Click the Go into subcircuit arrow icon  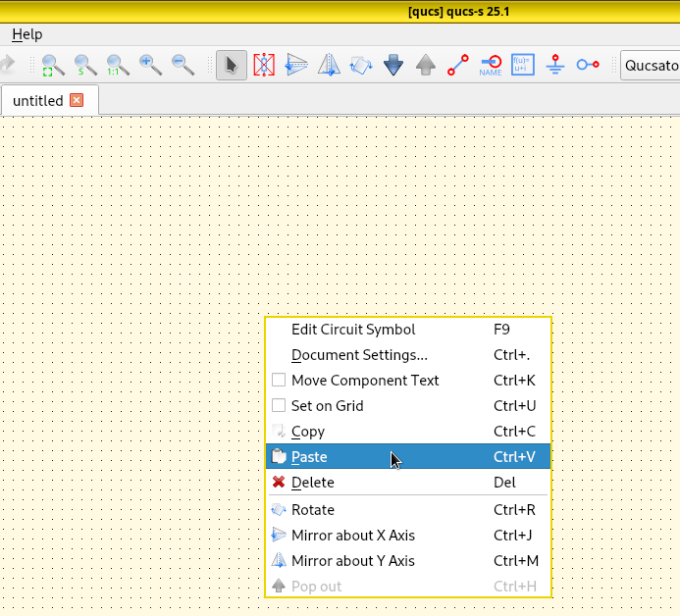(x=393, y=66)
